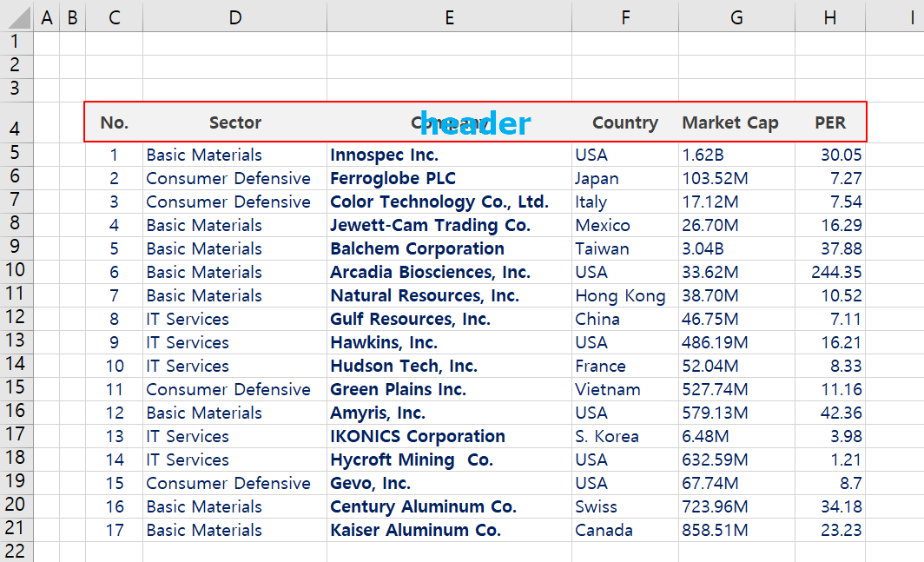The width and height of the screenshot is (924, 562).
Task: Click the 'Country' header cell
Action: 624,122
